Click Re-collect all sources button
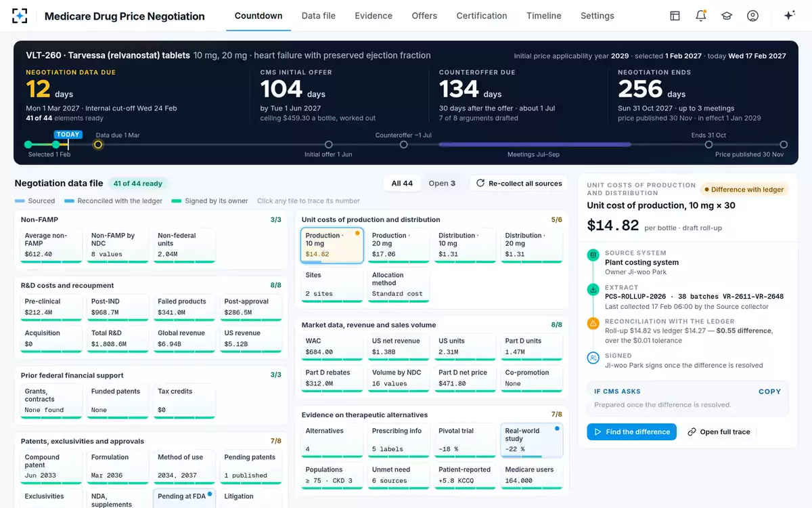Image resolution: width=812 pixels, height=508 pixels. point(520,183)
